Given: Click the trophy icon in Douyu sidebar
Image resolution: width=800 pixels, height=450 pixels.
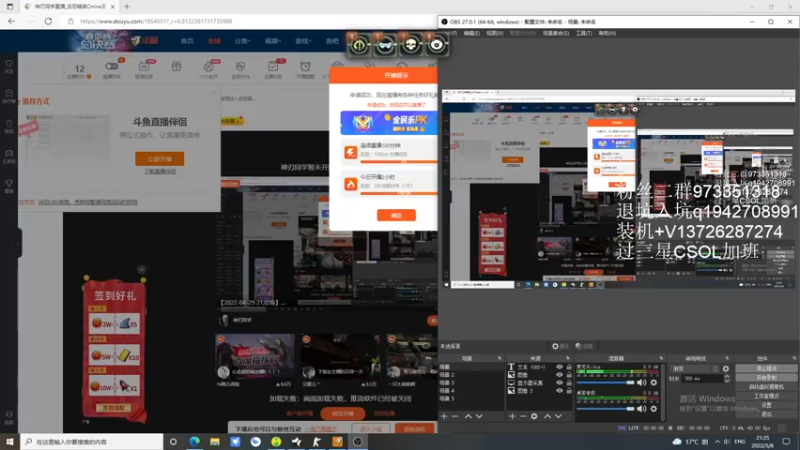Looking at the screenshot, I should [9, 185].
